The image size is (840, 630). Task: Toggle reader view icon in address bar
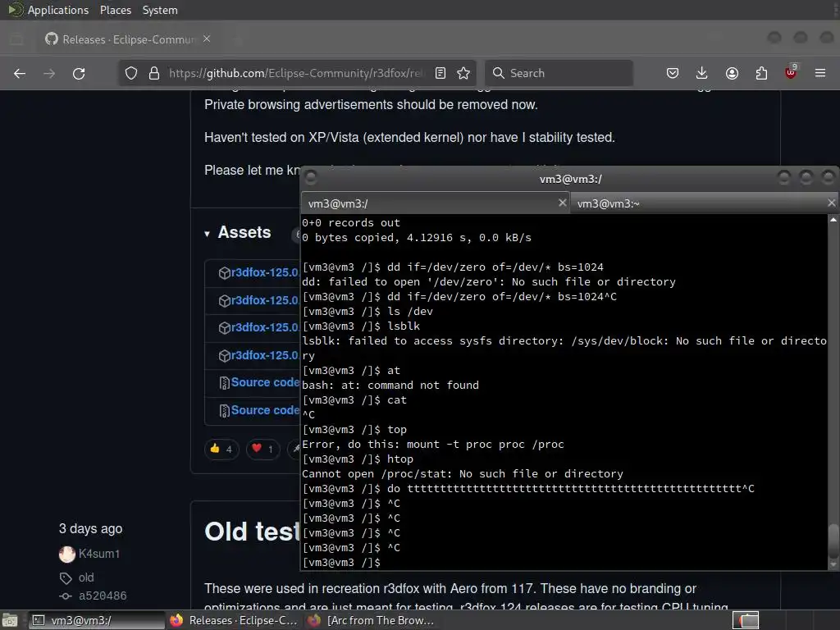[441, 73]
